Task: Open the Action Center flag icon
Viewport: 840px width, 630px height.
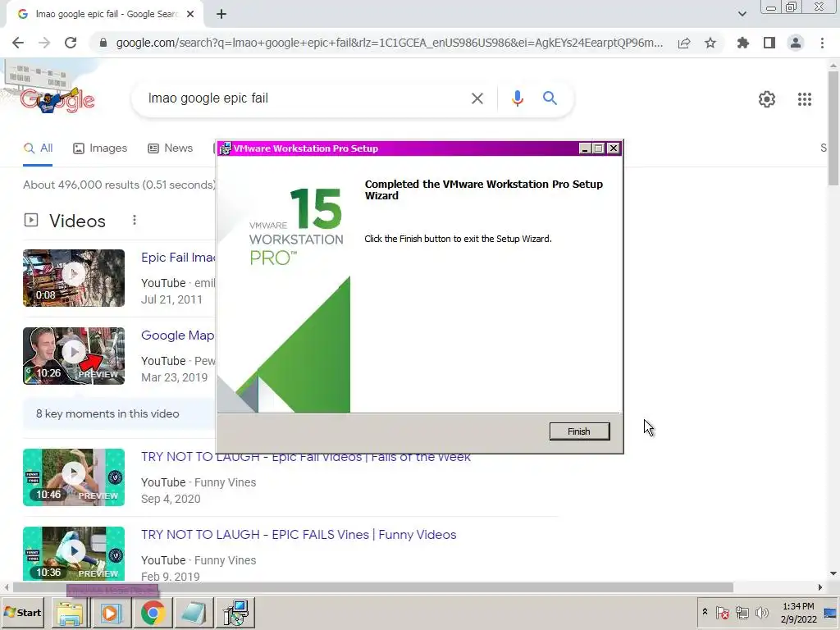Action: point(722,612)
